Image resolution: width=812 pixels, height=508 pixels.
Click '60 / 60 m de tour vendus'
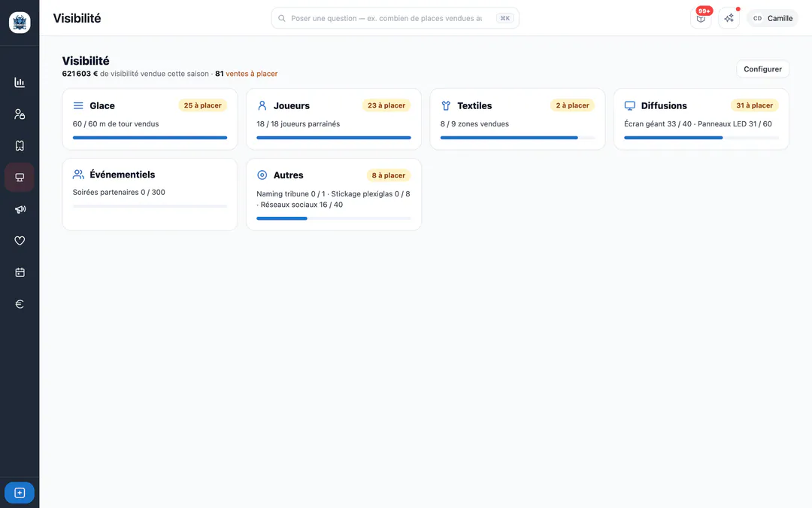point(116,124)
